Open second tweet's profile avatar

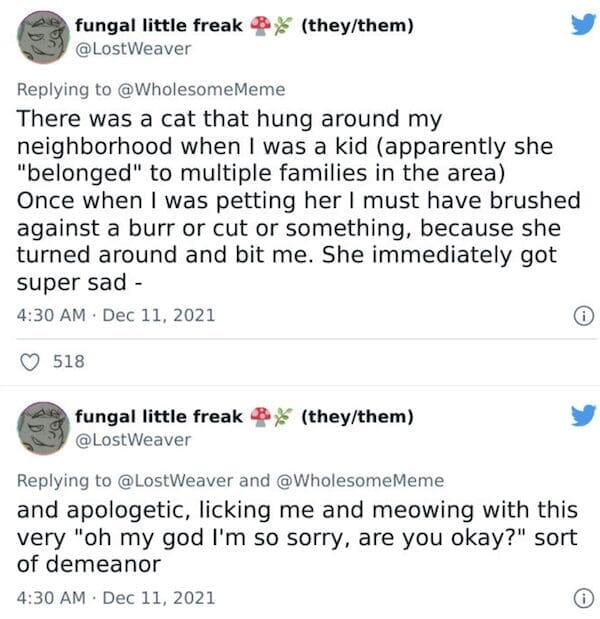pyautogui.click(x=40, y=427)
